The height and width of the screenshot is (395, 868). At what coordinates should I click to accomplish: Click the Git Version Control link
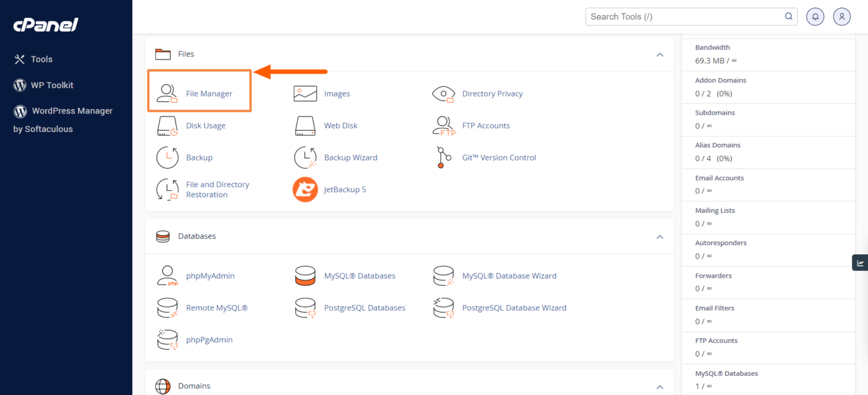tap(499, 158)
